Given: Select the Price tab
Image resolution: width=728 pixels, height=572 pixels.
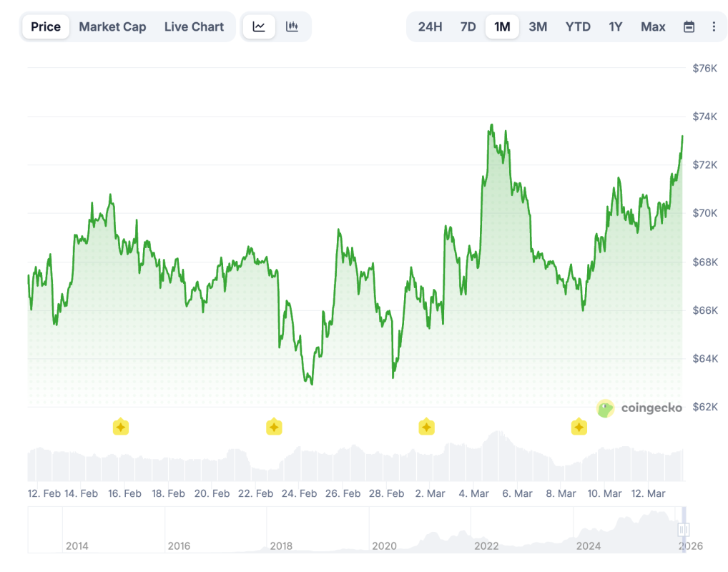Looking at the screenshot, I should (x=46, y=26).
